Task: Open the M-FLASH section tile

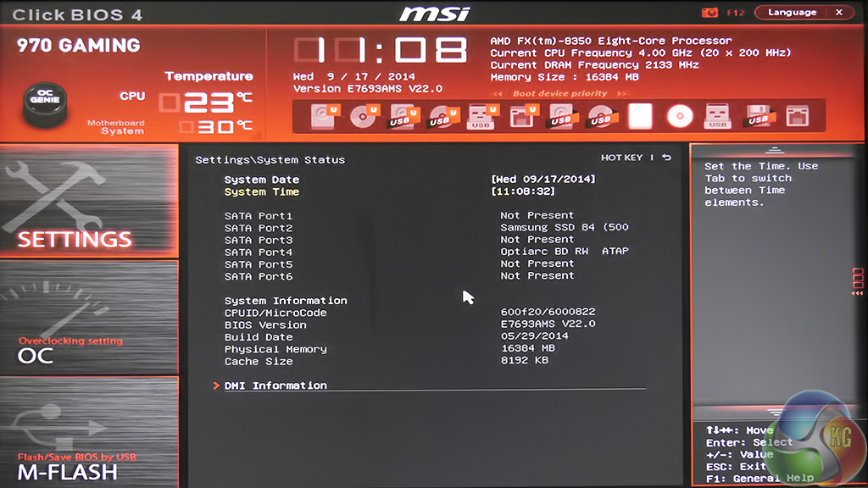Action: tap(89, 433)
